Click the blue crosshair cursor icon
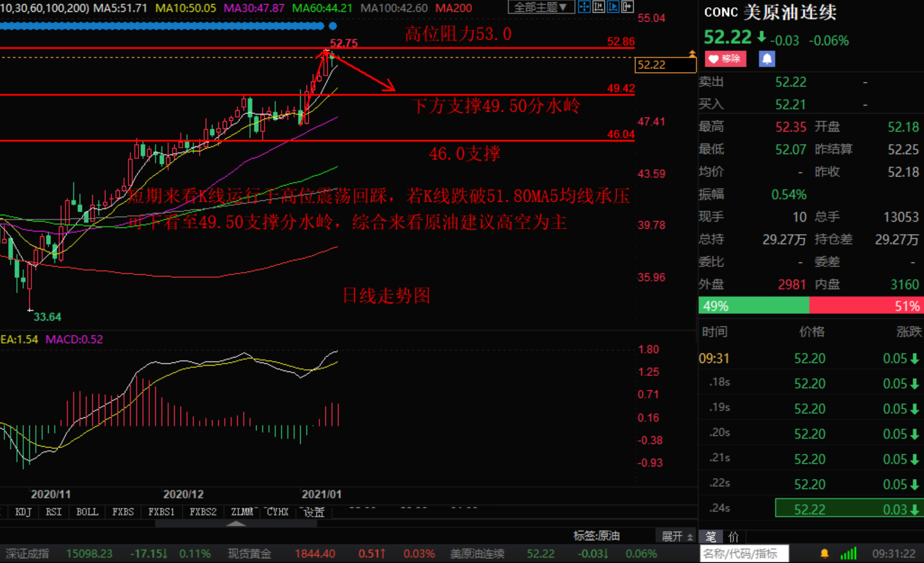924x563 pixels. tap(584, 7)
